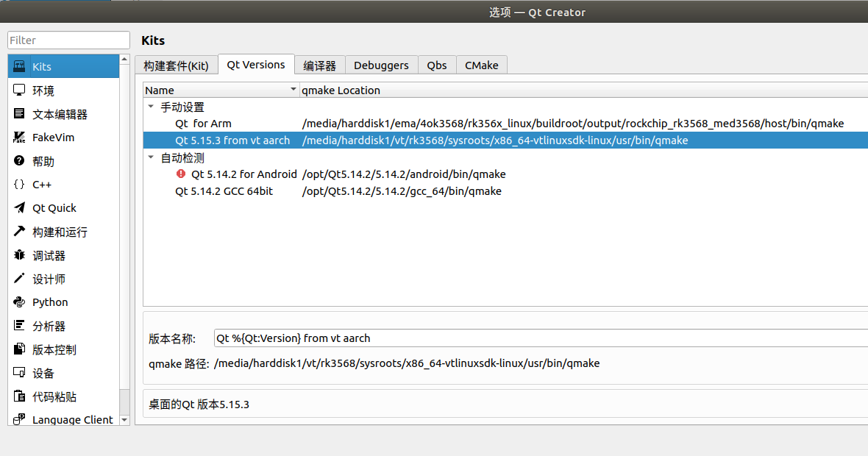Screen dimensions: 868x456
Task: Select Qt 5.14.2 GCC 64bit row
Action: [505, 191]
